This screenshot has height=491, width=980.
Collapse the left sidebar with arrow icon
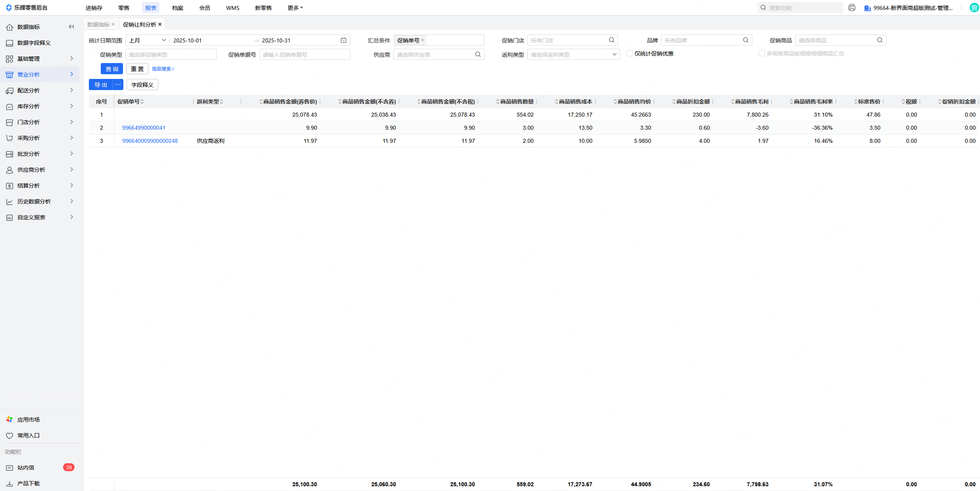[71, 27]
